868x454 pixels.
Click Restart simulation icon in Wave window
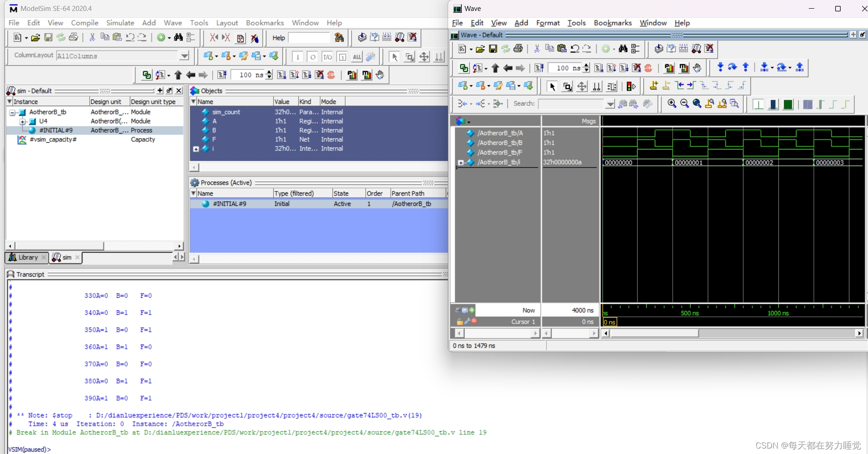pyautogui.click(x=539, y=68)
